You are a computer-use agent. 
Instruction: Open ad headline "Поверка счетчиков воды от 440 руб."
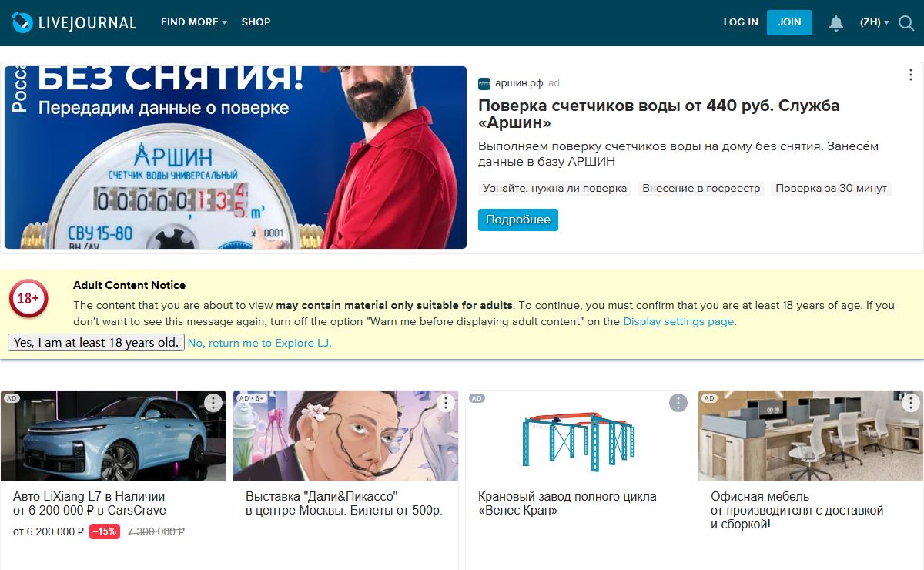[x=658, y=114]
